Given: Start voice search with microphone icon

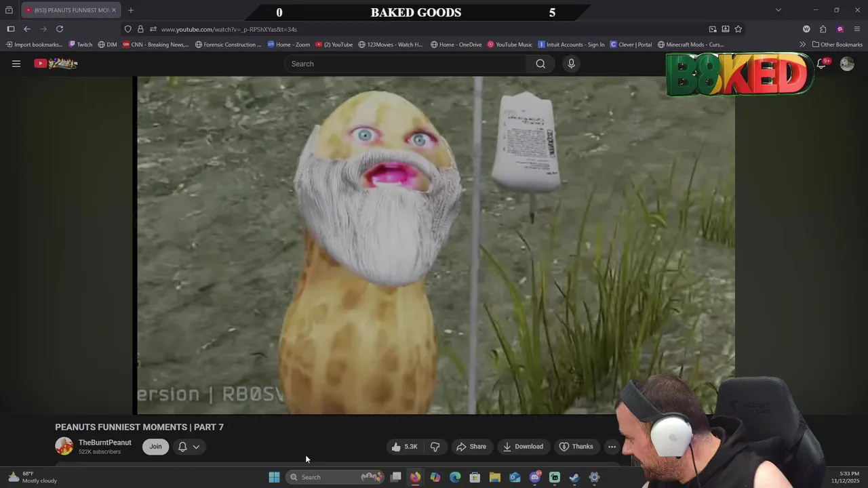Looking at the screenshot, I should [x=571, y=64].
